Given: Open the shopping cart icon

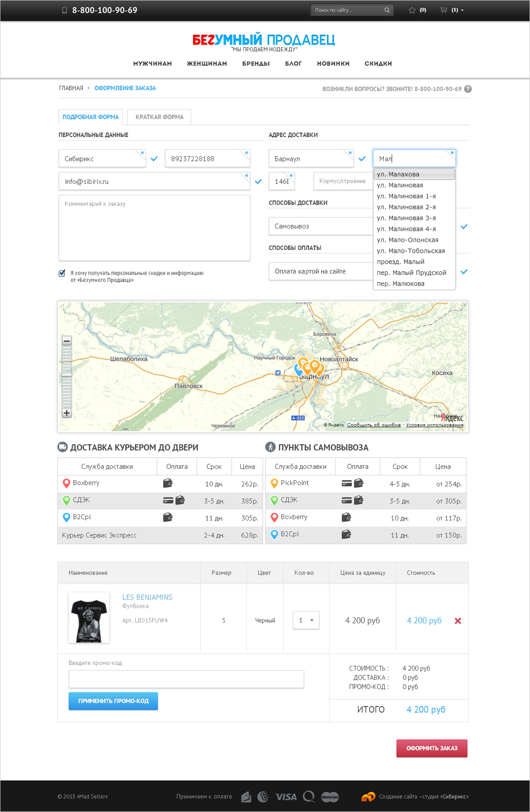Looking at the screenshot, I should (x=443, y=10).
